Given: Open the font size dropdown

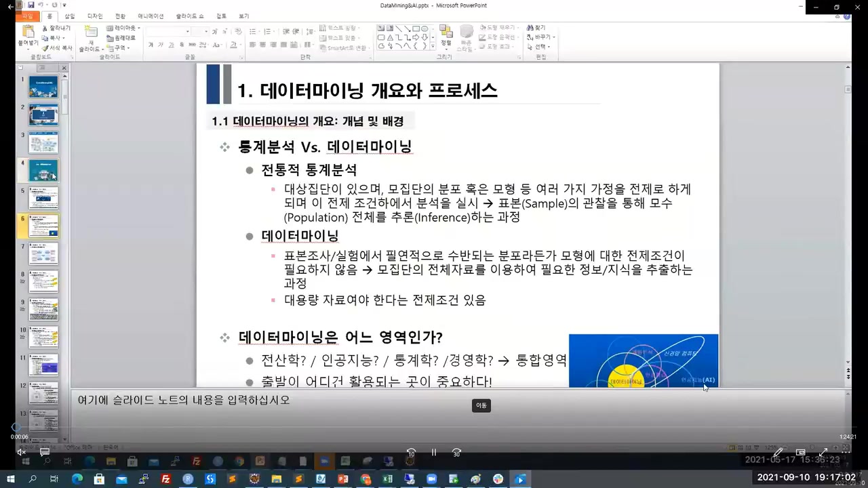Looking at the screenshot, I should pyautogui.click(x=204, y=31).
